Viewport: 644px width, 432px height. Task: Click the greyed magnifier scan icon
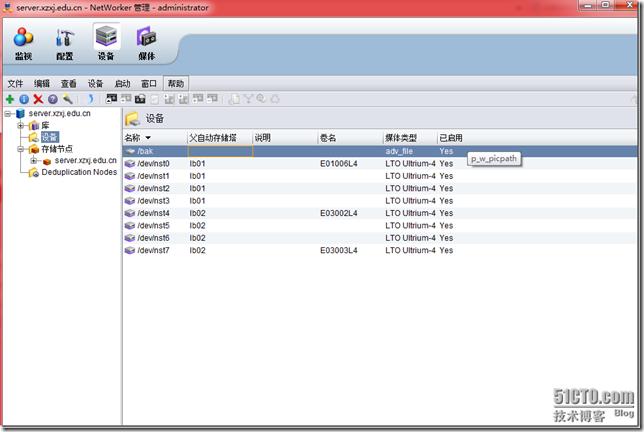[261, 99]
